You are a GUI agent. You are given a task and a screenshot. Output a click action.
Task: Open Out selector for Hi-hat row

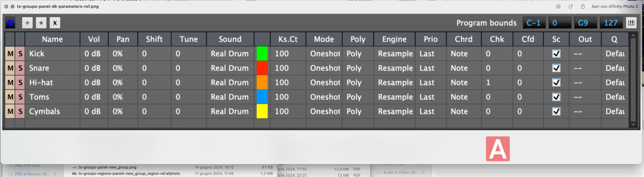tap(585, 83)
